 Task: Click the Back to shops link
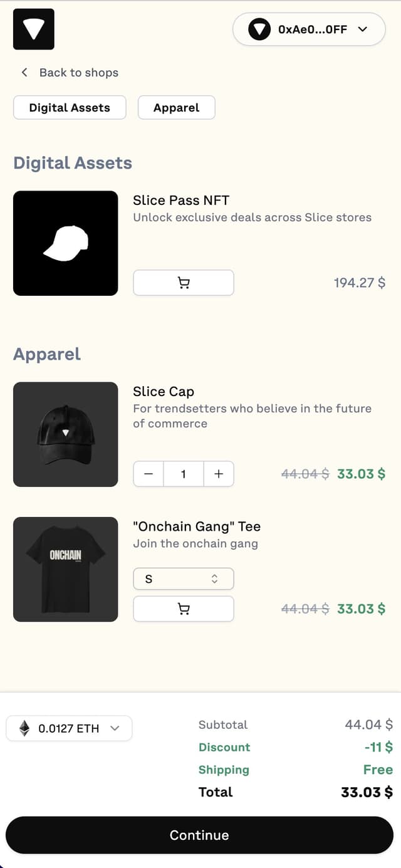click(x=78, y=73)
